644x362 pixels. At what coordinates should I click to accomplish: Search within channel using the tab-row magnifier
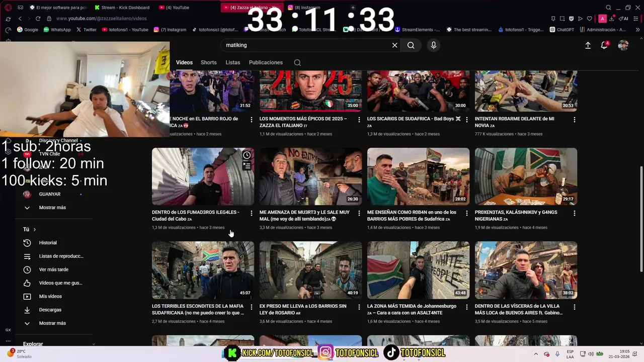(x=297, y=63)
